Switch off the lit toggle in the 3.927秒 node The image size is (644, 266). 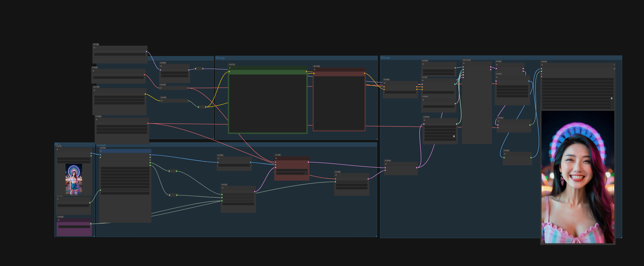click(611, 98)
